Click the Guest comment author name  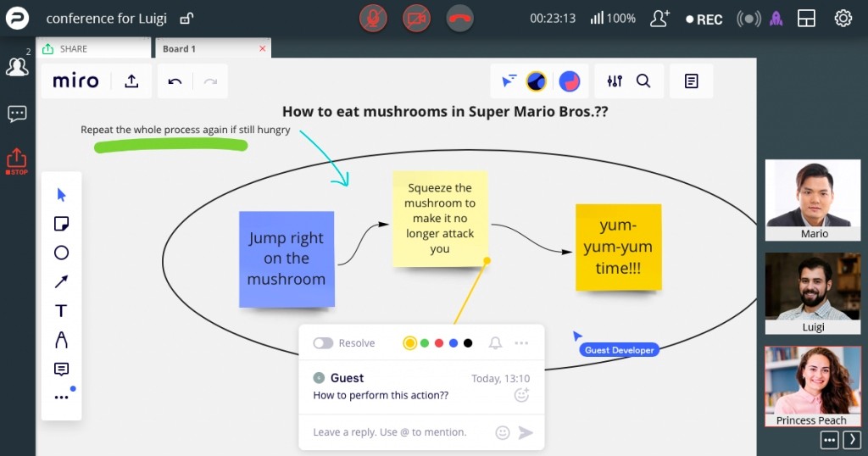point(347,378)
